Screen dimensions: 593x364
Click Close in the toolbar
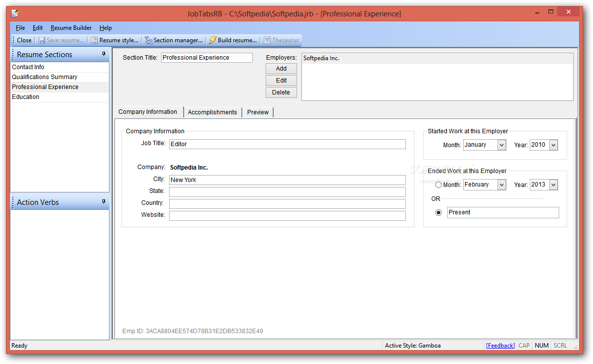[24, 40]
